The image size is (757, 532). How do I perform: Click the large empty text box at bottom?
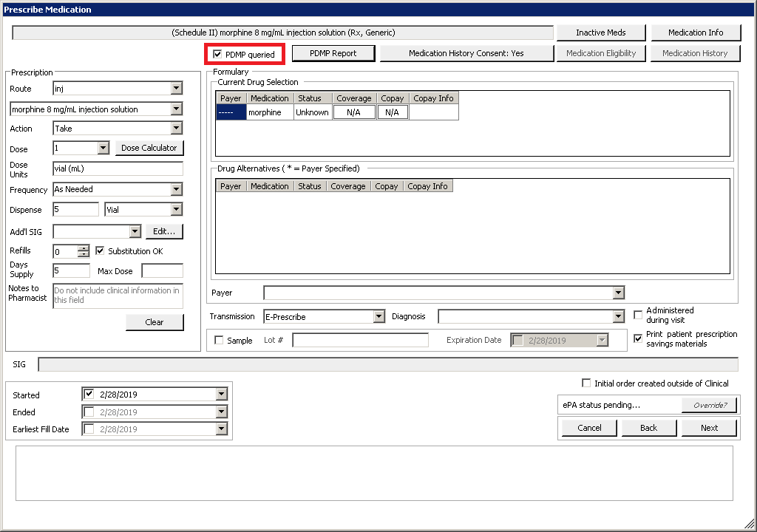coord(374,473)
